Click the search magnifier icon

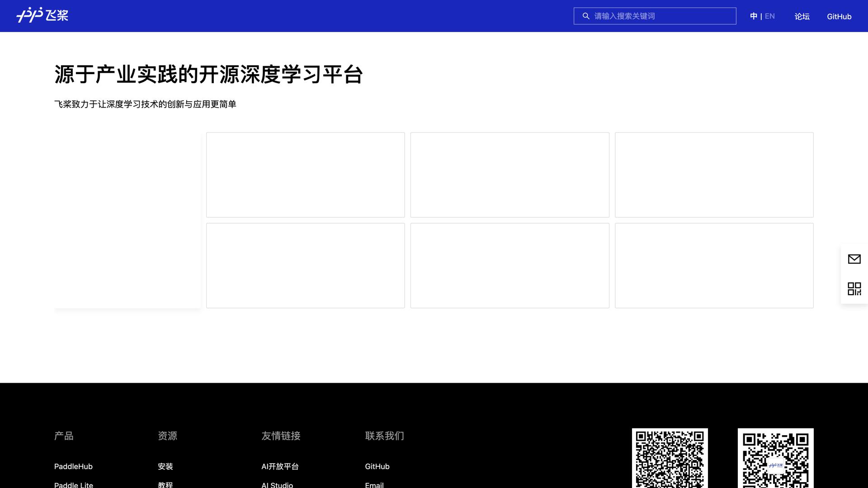[x=585, y=16]
